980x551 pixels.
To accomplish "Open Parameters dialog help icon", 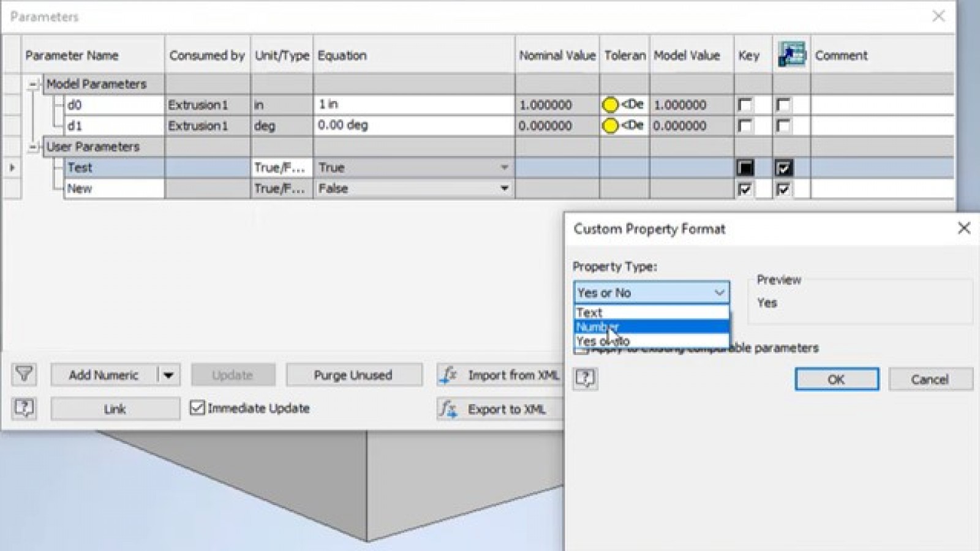I will click(x=24, y=408).
